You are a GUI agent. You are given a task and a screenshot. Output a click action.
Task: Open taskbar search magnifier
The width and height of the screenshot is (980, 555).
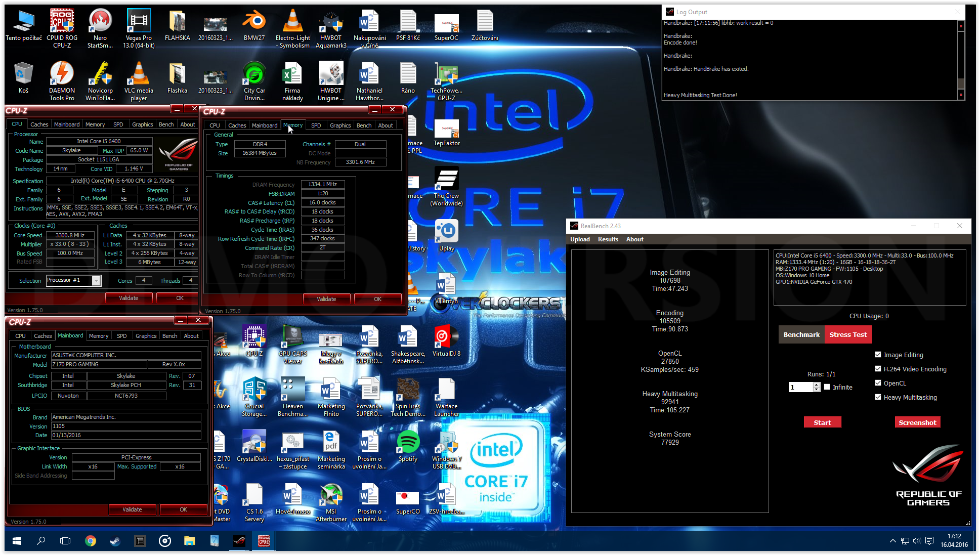(41, 541)
